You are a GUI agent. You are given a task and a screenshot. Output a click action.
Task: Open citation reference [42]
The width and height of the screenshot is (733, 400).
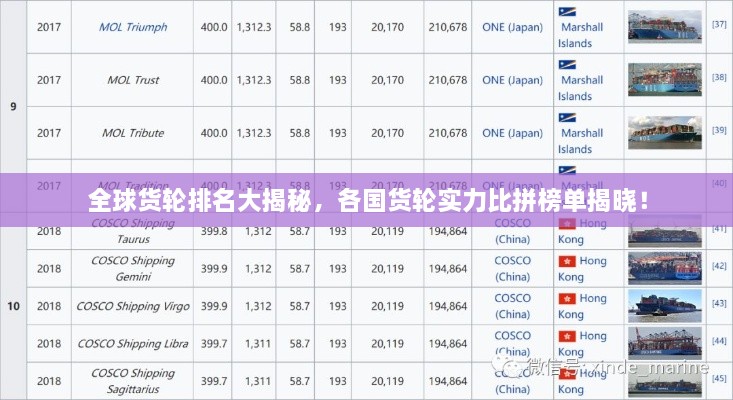(719, 265)
